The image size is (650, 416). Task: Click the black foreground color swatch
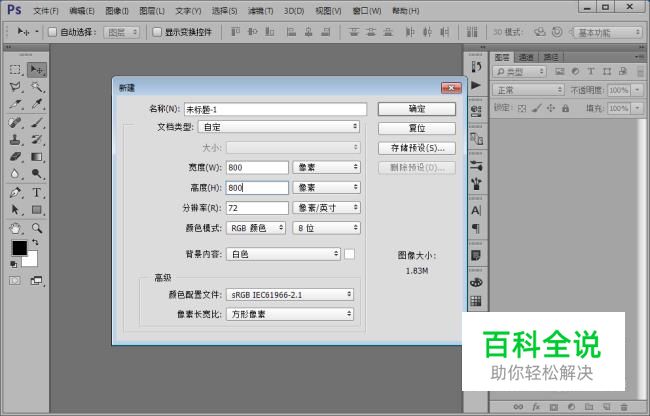(x=19, y=248)
